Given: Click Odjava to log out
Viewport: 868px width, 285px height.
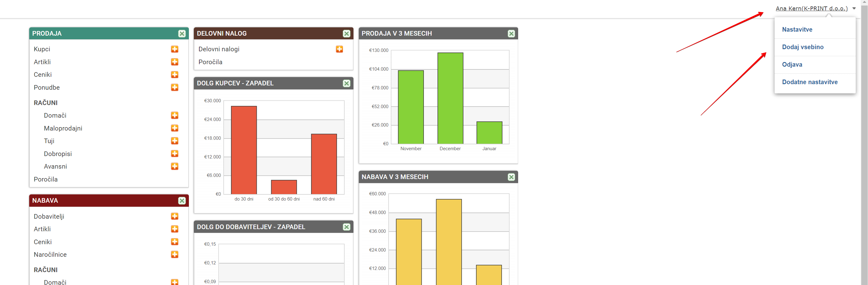Looking at the screenshot, I should [x=792, y=64].
